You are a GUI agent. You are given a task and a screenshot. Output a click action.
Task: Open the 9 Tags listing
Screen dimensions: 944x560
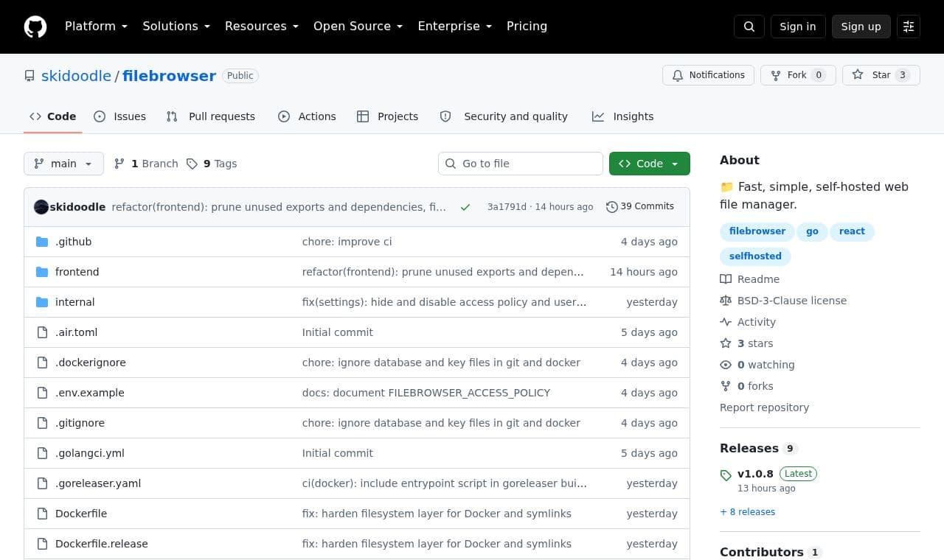(x=212, y=164)
